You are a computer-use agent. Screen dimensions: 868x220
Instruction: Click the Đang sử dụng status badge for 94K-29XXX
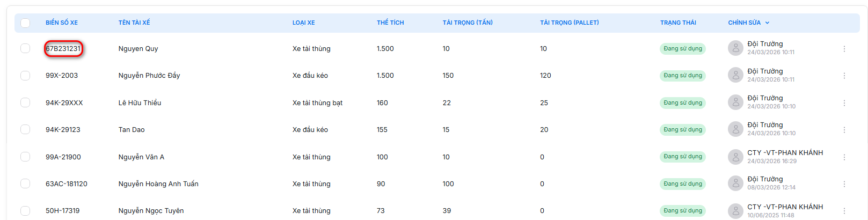tap(683, 102)
